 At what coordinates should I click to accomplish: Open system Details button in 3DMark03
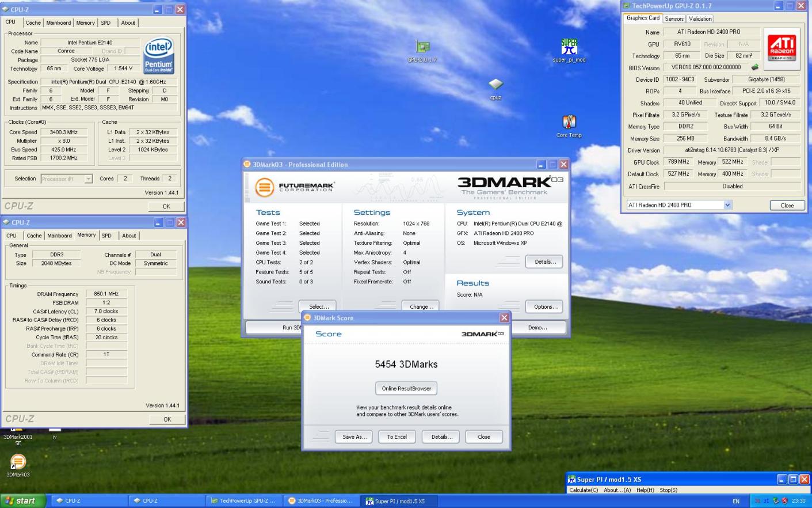(544, 261)
